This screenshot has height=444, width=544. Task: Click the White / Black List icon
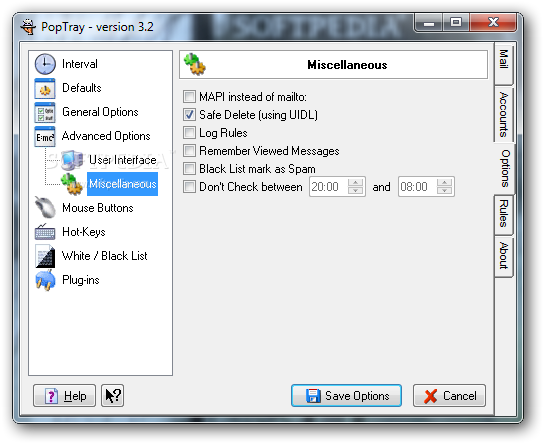point(45,256)
